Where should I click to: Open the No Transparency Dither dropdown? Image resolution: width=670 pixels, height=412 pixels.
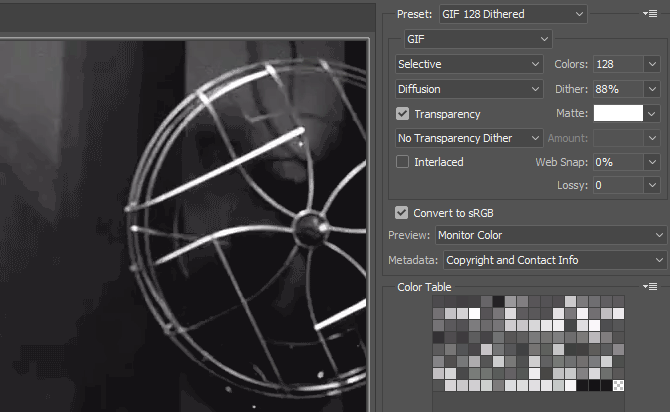(469, 138)
